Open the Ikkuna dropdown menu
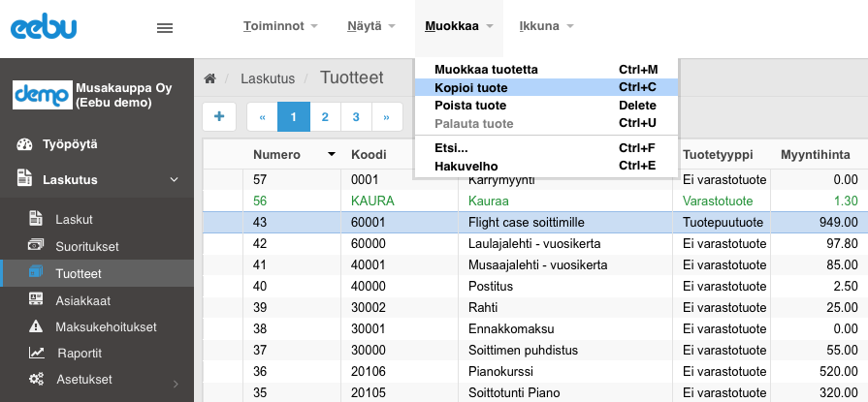Image resolution: width=868 pixels, height=402 pixels. pyautogui.click(x=546, y=26)
